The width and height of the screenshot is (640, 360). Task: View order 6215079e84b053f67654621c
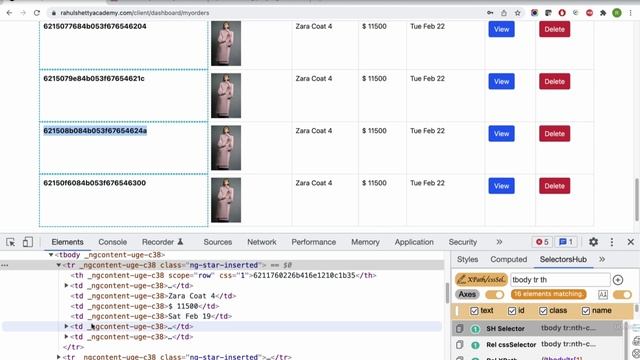pyautogui.click(x=501, y=81)
